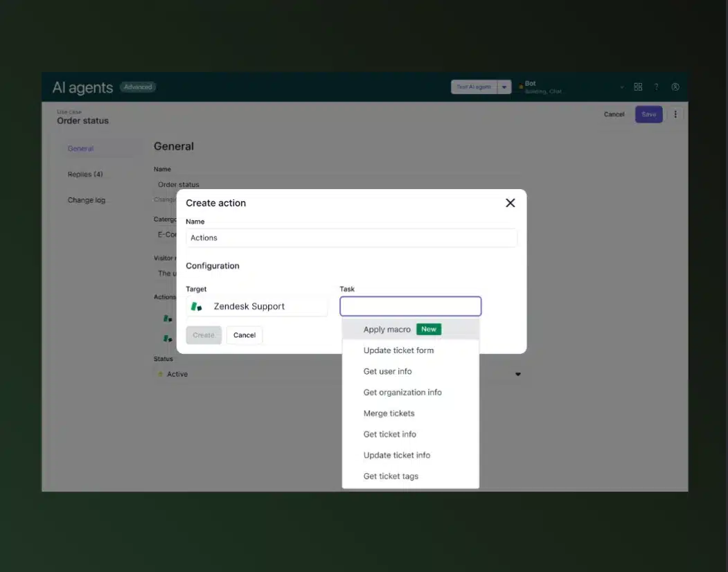Open the user profile icon
Screen dimensions: 728x572
675,87
